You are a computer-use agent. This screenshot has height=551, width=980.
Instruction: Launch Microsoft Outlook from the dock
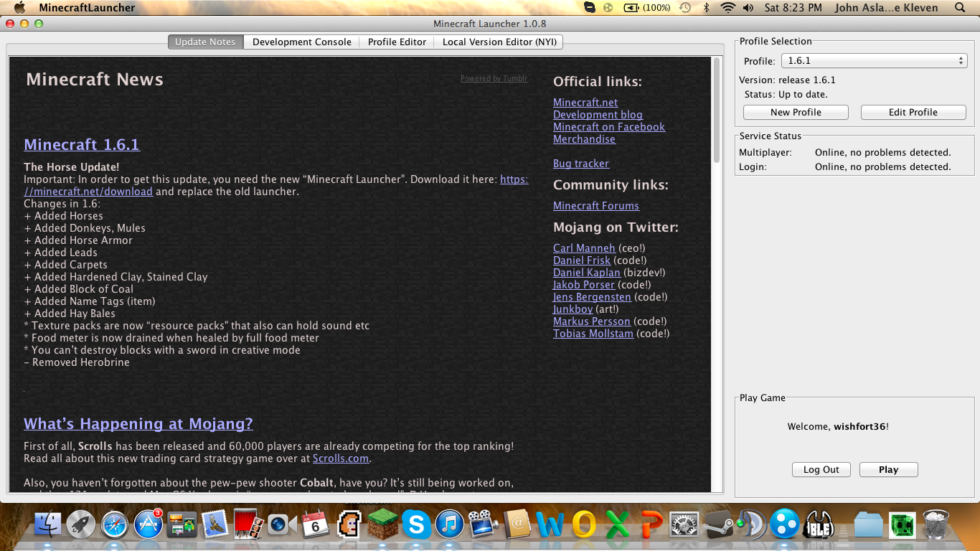(583, 524)
